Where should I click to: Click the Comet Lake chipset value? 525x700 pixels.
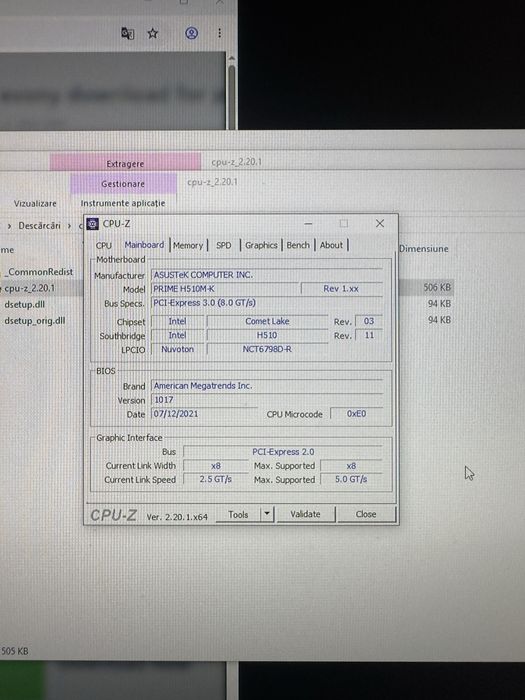coord(267,321)
